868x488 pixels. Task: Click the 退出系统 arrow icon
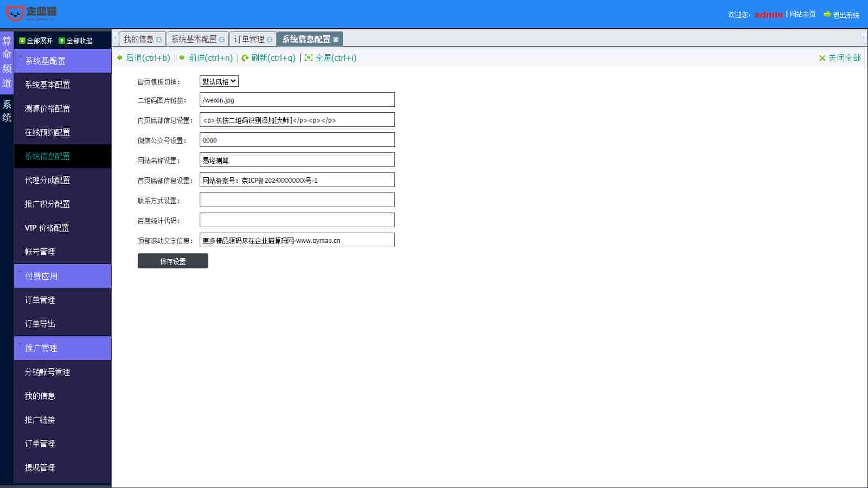[827, 14]
